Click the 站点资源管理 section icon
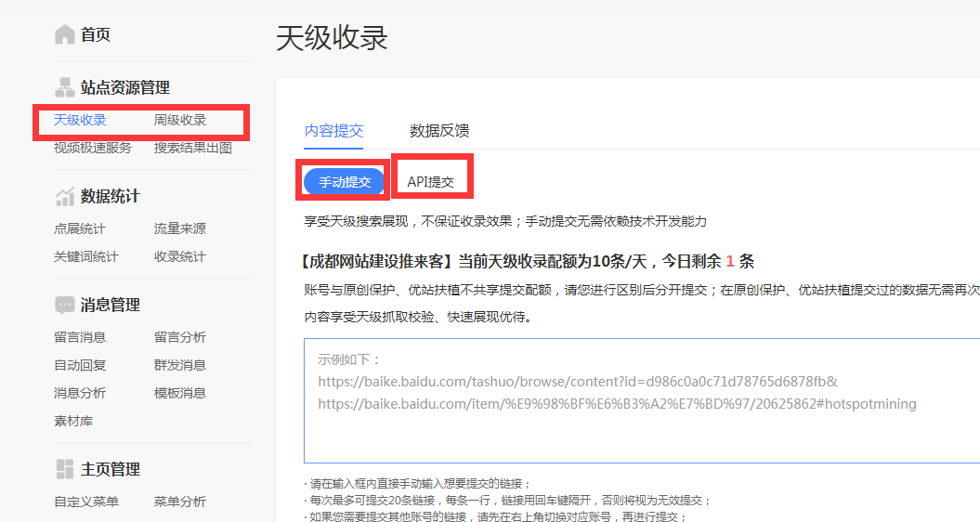Image resolution: width=980 pixels, height=522 pixels. pos(64,87)
